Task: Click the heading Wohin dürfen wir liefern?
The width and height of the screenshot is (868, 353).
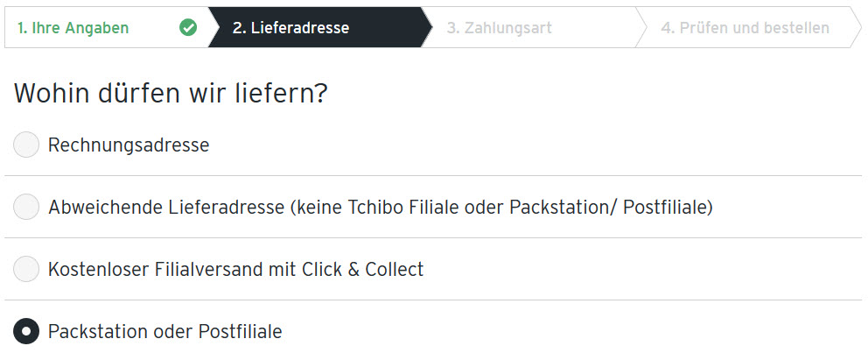Action: tap(171, 94)
